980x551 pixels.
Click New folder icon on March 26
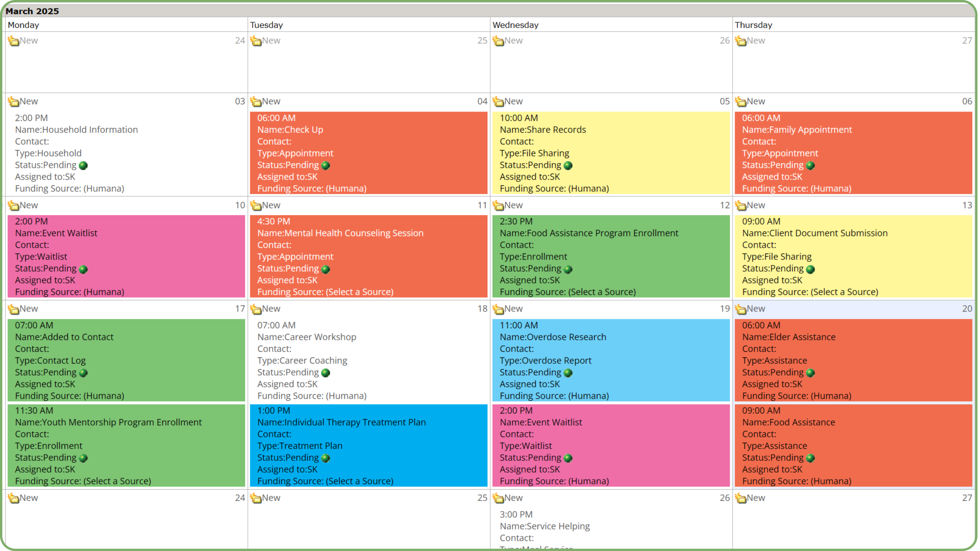498,498
